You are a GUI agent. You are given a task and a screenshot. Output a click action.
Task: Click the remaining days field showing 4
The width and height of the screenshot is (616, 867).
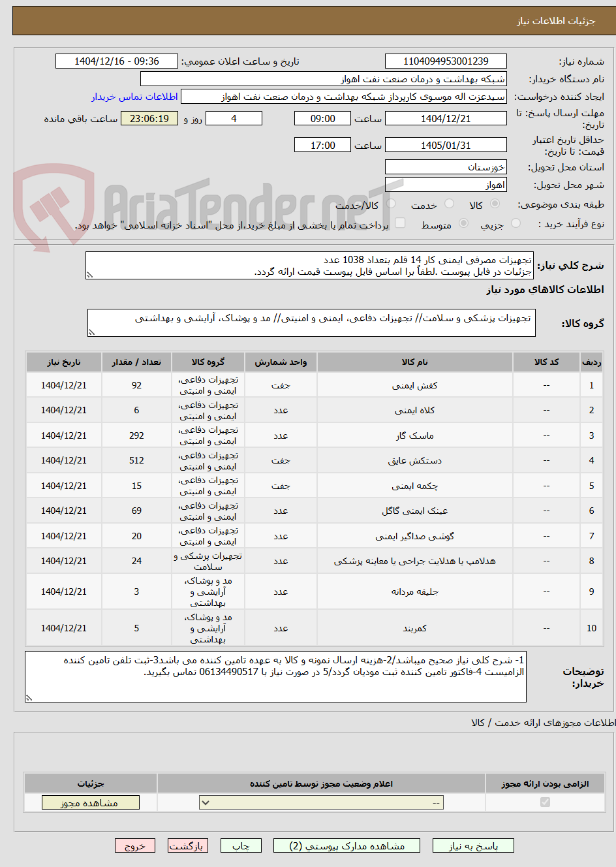tap(234, 118)
